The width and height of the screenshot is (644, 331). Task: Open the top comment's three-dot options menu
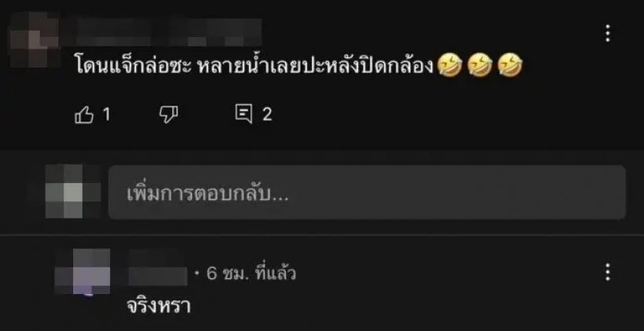608,34
